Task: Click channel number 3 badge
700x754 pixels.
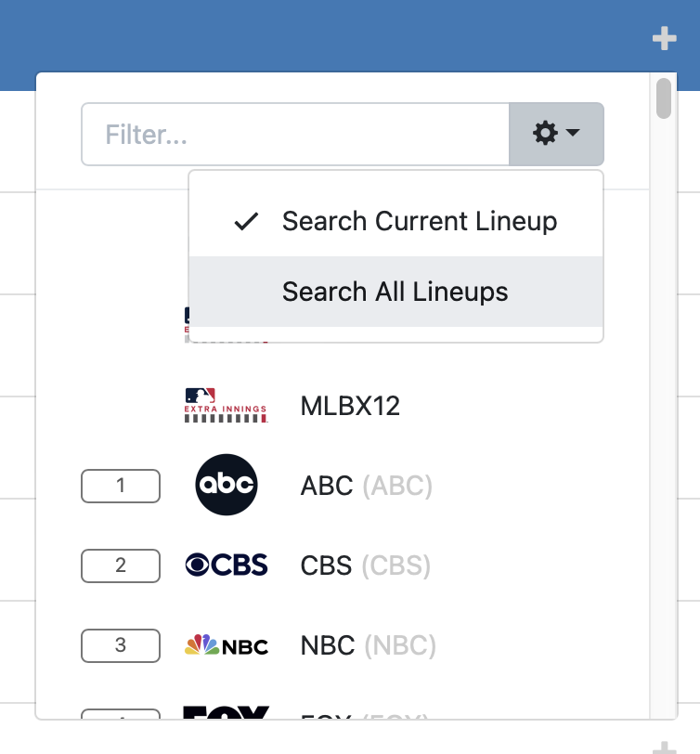Action: click(121, 644)
